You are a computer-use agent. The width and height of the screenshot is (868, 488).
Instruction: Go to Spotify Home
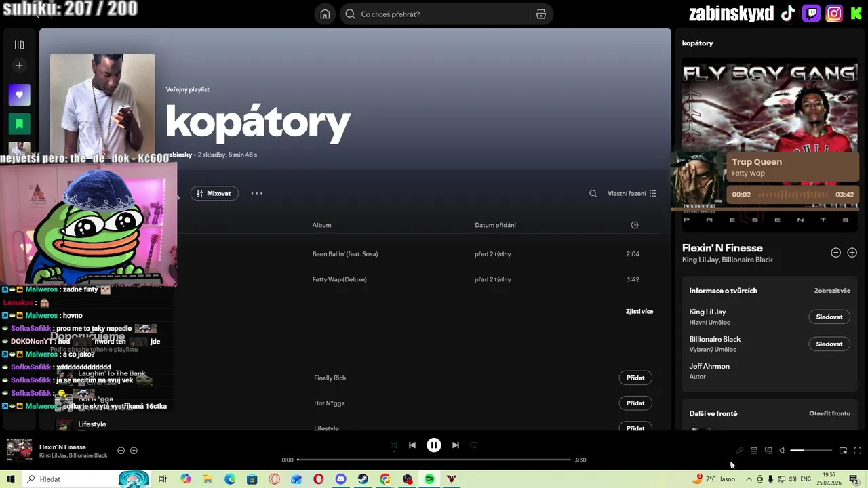pyautogui.click(x=325, y=14)
